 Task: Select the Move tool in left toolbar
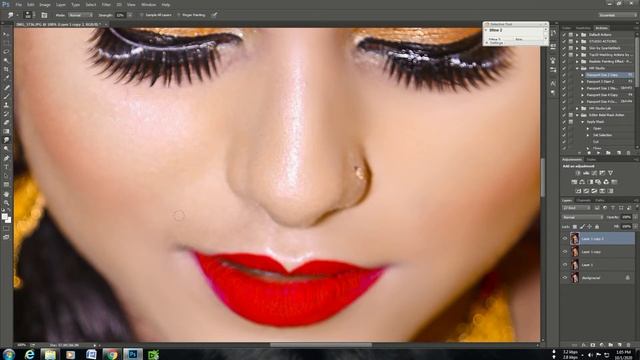[6, 34]
